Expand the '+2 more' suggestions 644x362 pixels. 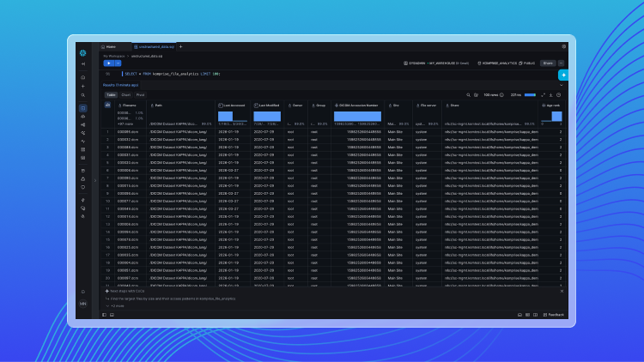pyautogui.click(x=115, y=305)
